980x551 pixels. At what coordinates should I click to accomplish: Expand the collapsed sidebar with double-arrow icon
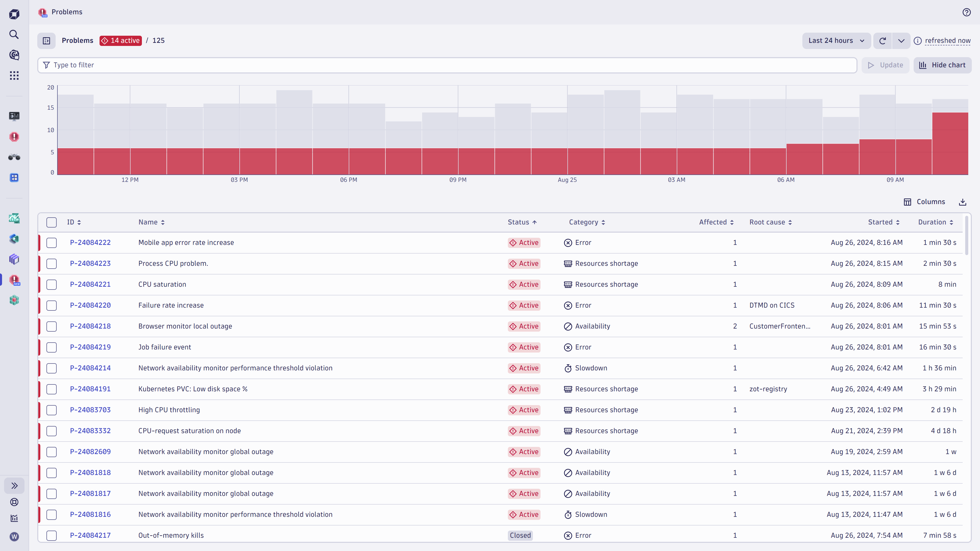(x=14, y=486)
